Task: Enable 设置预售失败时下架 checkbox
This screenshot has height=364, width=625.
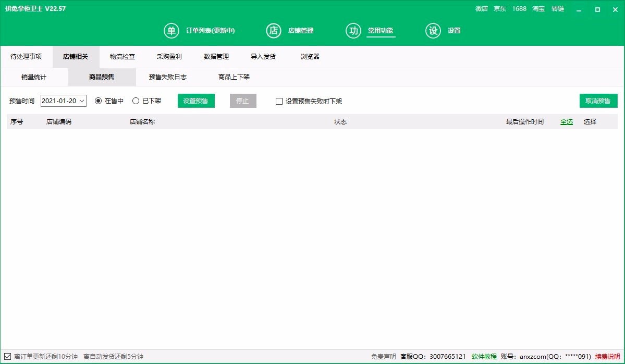Action: pos(279,101)
